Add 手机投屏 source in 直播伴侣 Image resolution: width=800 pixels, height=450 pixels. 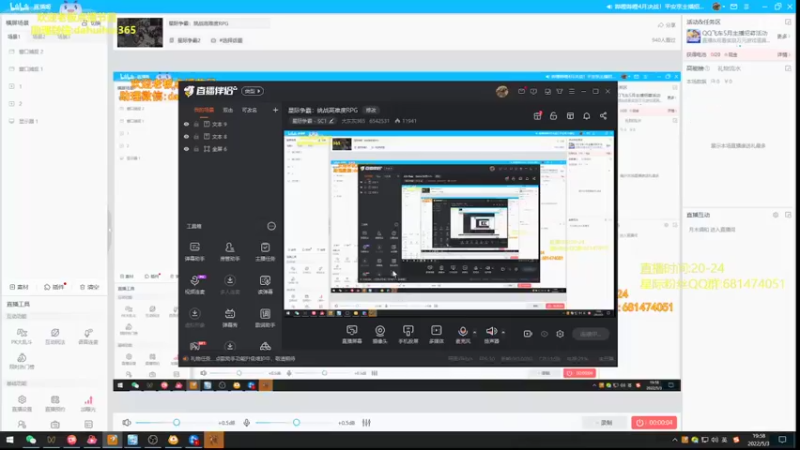[408, 334]
